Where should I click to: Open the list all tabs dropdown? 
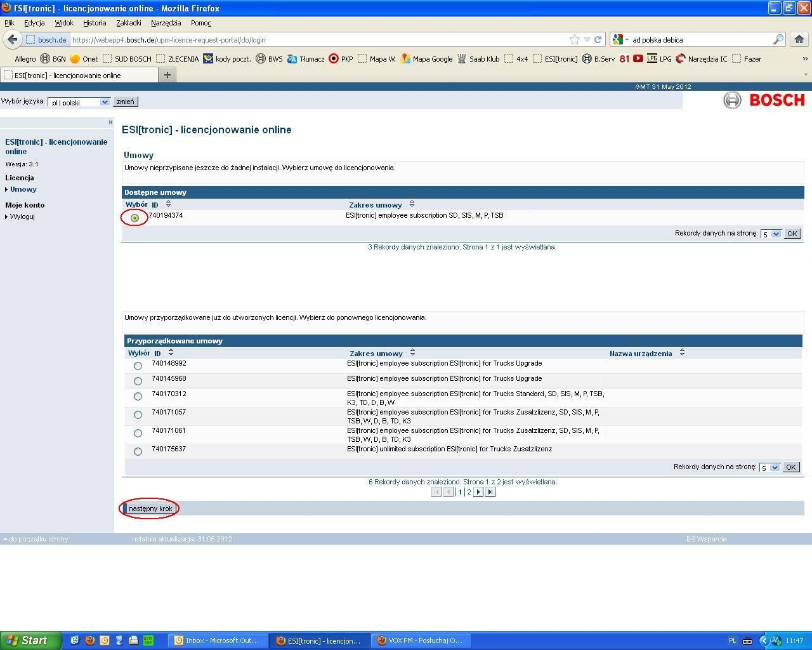806,74
